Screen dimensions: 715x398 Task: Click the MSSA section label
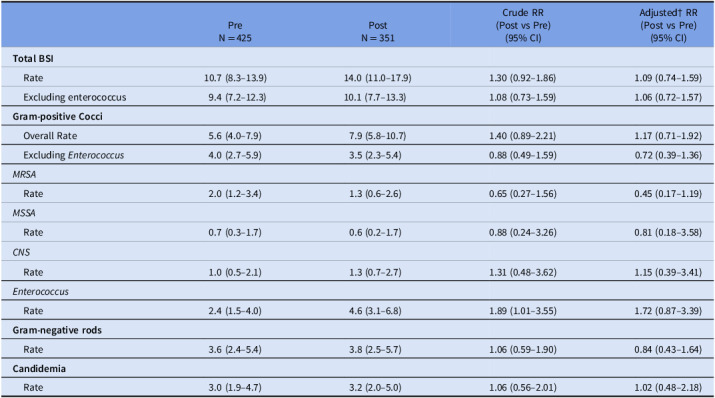[24, 213]
